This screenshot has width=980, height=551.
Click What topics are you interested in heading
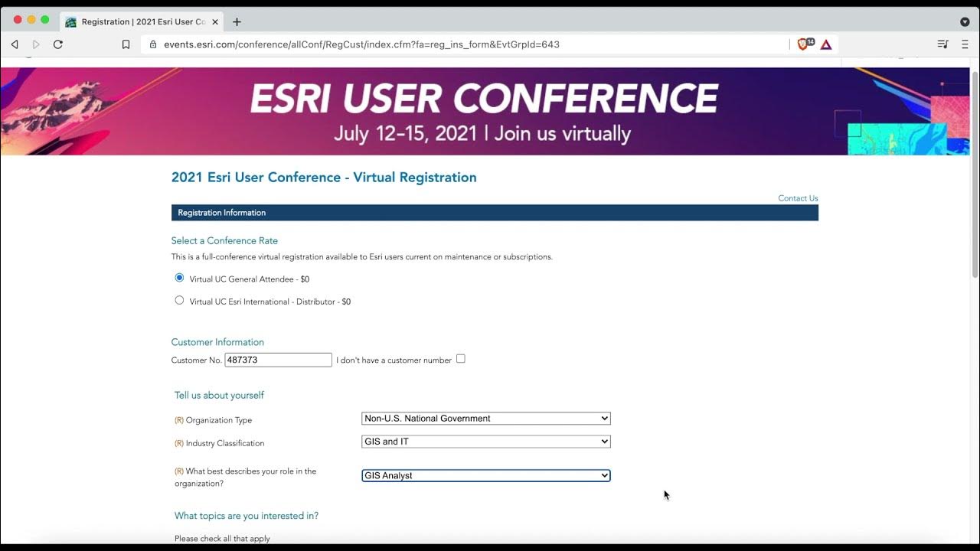pyautogui.click(x=247, y=516)
